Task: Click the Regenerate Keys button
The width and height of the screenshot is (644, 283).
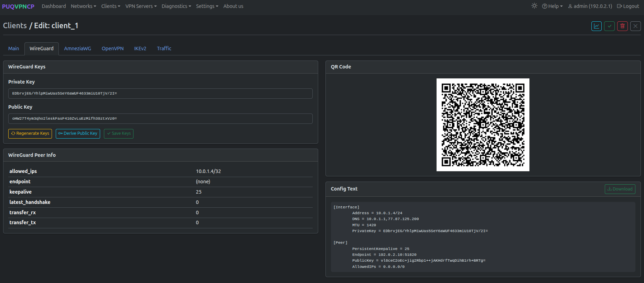Action: [x=30, y=133]
